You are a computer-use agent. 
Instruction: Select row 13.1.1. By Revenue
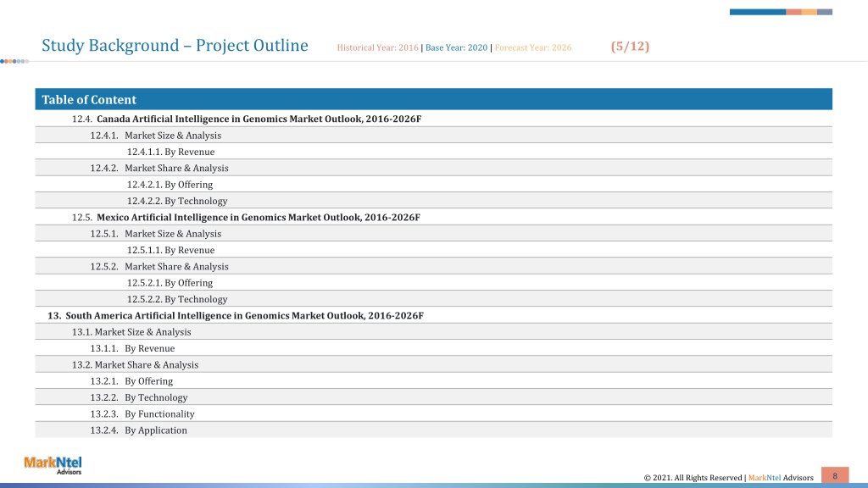(x=433, y=348)
